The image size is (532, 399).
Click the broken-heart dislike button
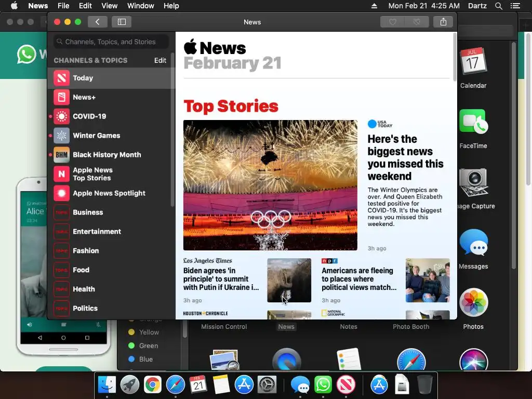tap(417, 22)
